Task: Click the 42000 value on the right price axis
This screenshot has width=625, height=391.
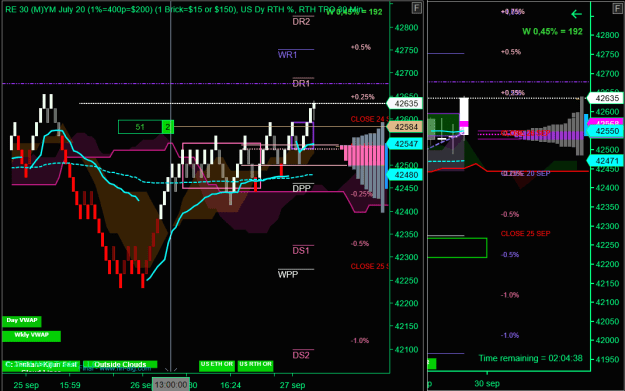Action: [x=607, y=340]
